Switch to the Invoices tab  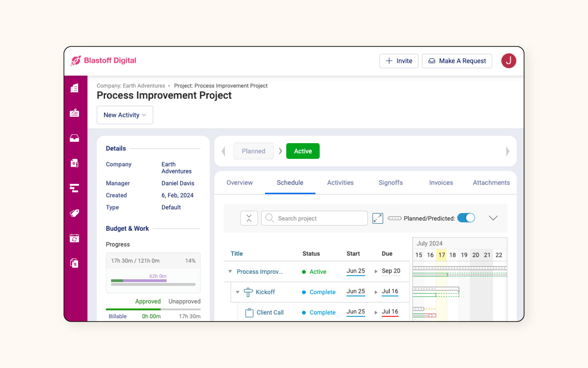tap(441, 183)
